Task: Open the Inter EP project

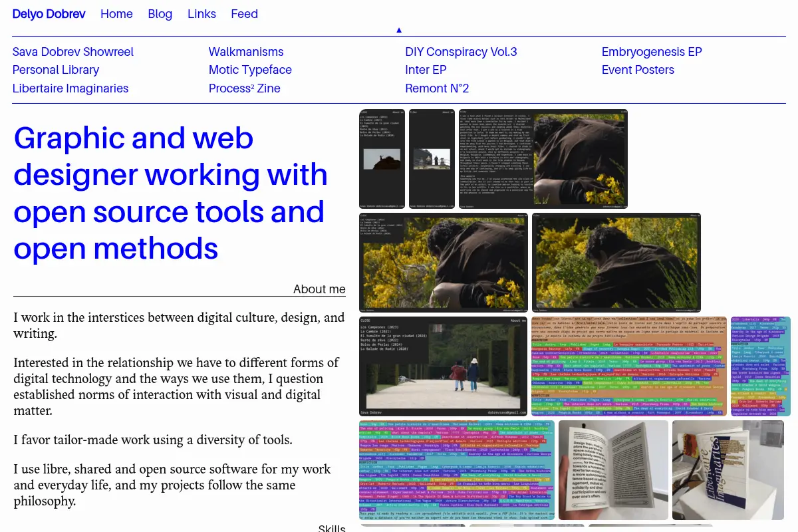Action: 426,70
